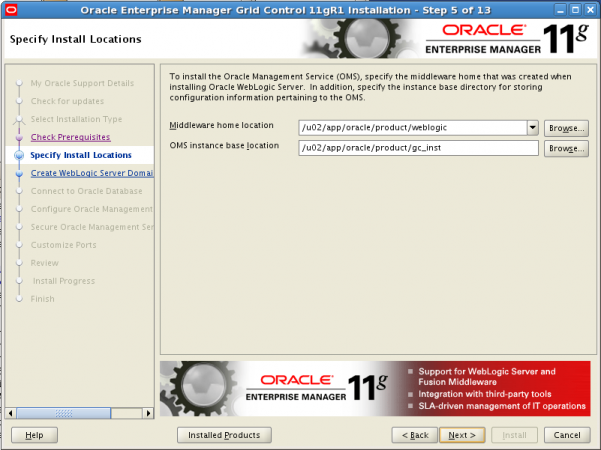Click the OMS instance base location label
The width and height of the screenshot is (601, 450).
[x=224, y=146]
